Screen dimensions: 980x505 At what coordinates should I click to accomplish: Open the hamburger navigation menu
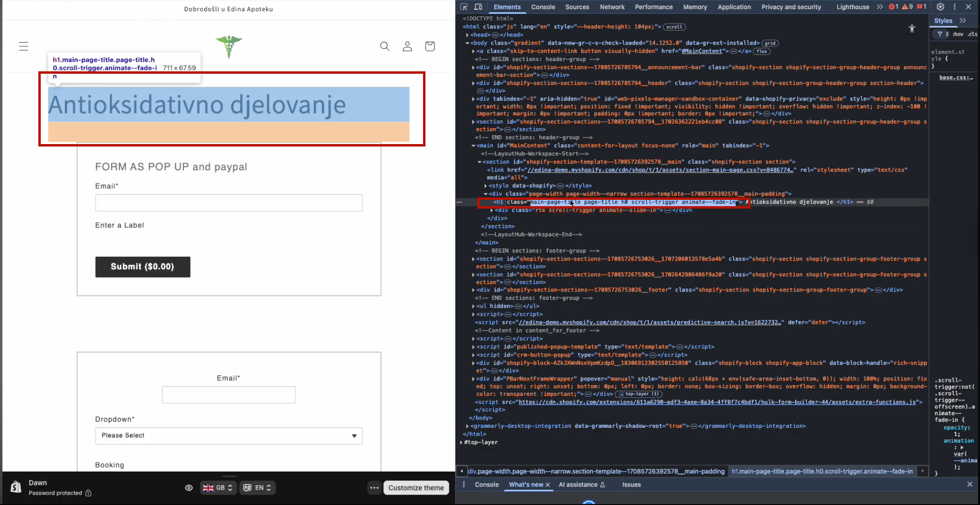pyautogui.click(x=24, y=46)
